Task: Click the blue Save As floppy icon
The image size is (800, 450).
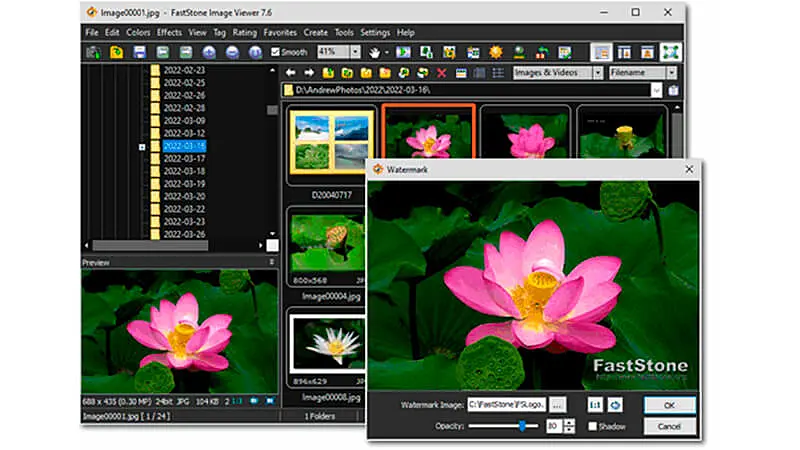Action: [139, 52]
